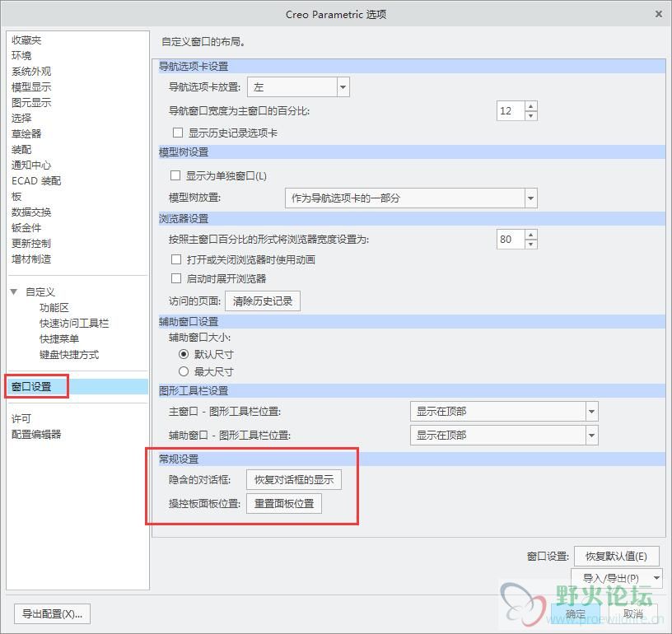Open 更新控制 category
The image size is (672, 634).
31,244
